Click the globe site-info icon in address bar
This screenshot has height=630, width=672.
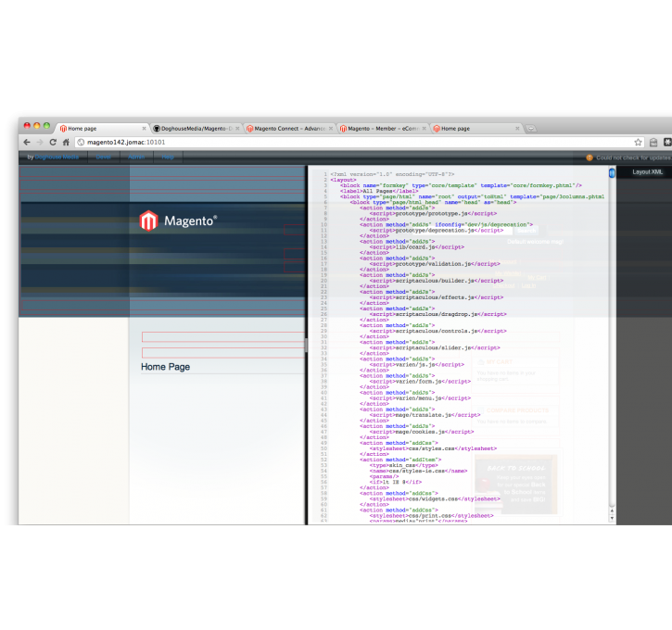pos(81,142)
